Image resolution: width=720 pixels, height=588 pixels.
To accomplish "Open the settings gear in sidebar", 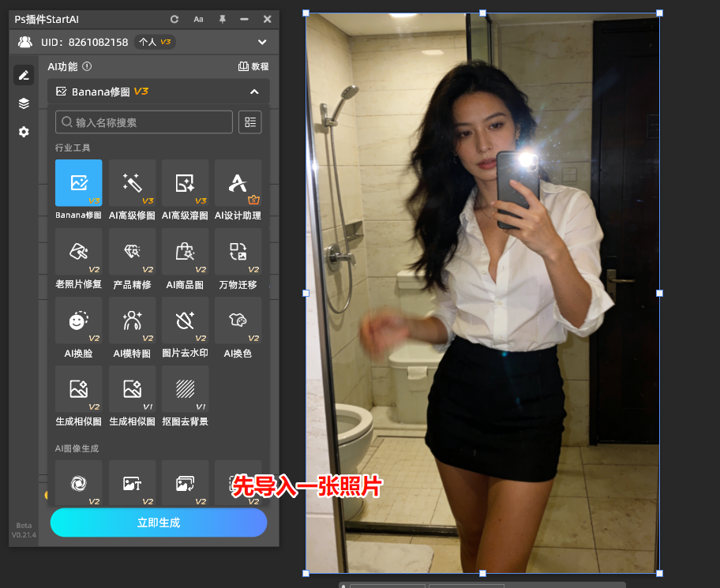I will point(24,132).
